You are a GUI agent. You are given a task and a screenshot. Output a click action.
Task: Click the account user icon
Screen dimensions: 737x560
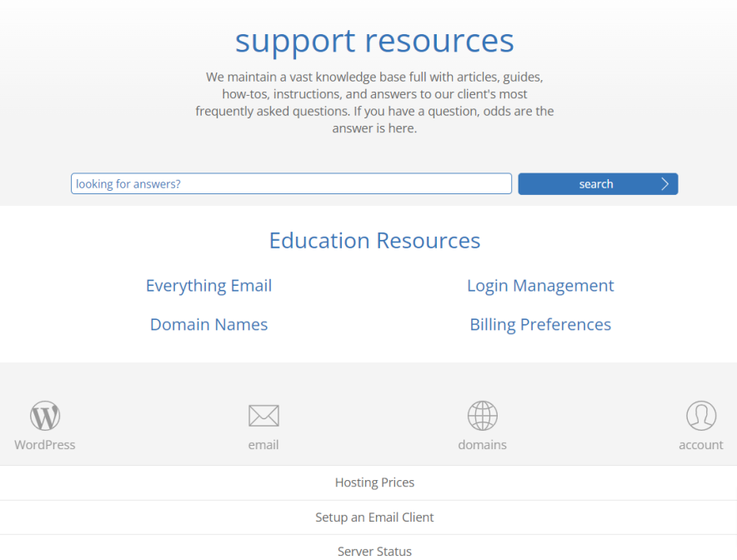pos(701,415)
